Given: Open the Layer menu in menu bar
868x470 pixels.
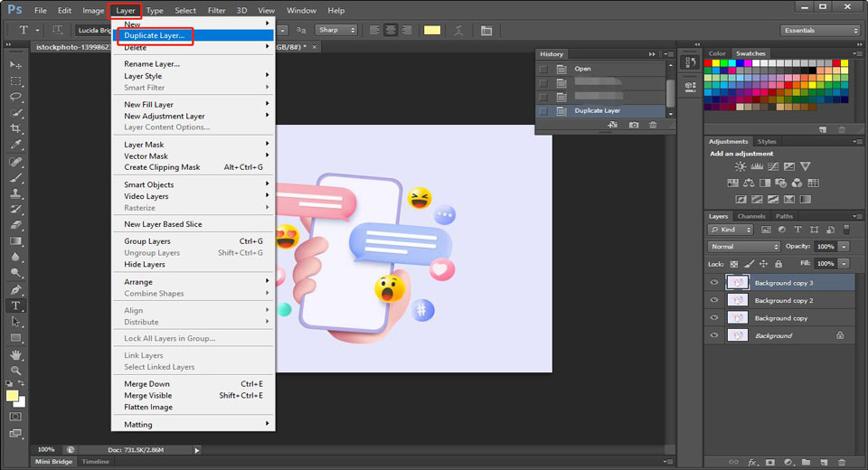Looking at the screenshot, I should point(125,11).
